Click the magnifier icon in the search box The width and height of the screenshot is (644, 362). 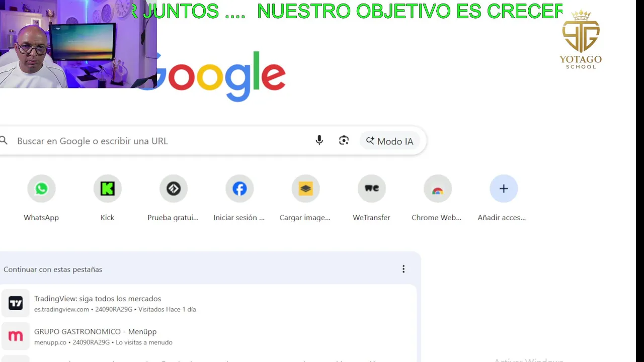click(x=4, y=141)
